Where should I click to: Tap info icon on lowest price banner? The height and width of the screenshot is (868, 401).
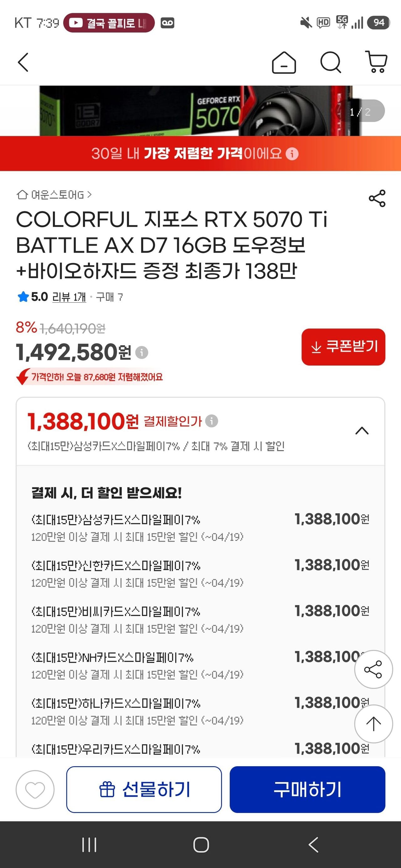[292, 154]
